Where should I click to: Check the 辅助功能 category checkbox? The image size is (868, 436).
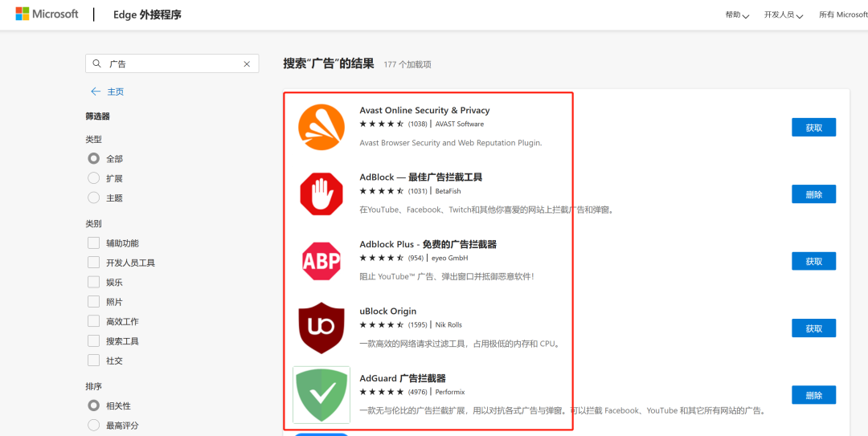click(93, 243)
